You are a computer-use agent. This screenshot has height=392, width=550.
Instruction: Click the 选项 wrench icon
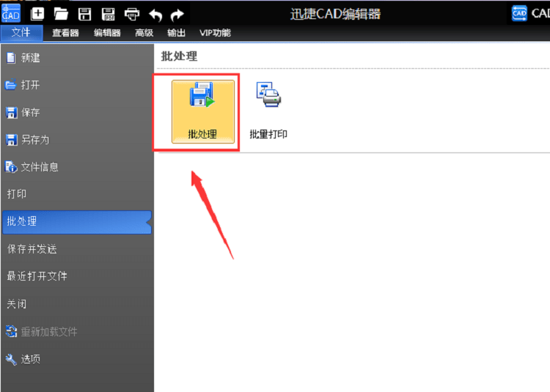pyautogui.click(x=11, y=359)
